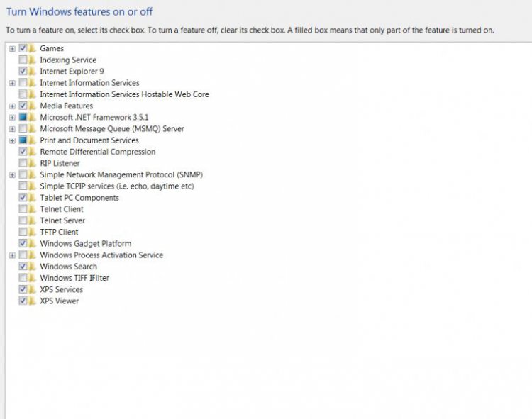Uncheck the XPS Services checkbox
The image size is (532, 419).
click(x=23, y=289)
